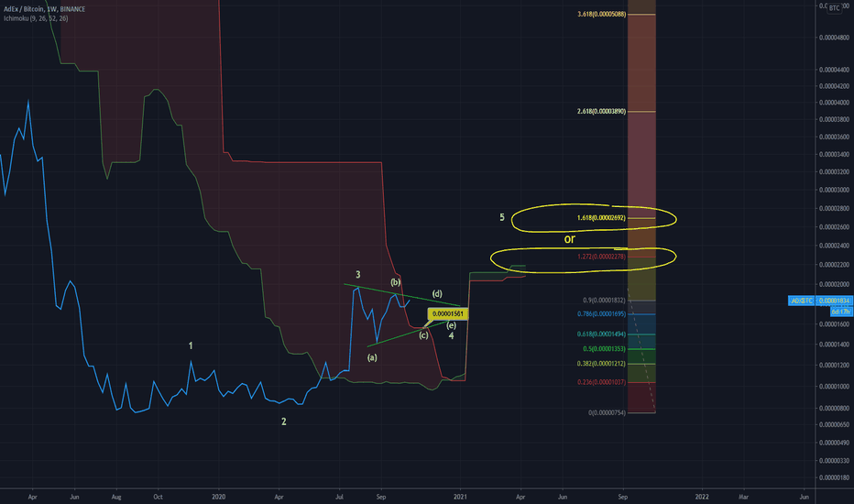Click the ADXBTC 0.00001834 current price label
Viewport: 854px width, 504px height.
click(821, 301)
